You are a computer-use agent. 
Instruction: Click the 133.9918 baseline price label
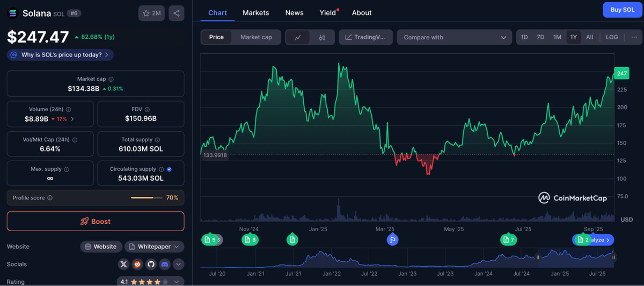(215, 155)
